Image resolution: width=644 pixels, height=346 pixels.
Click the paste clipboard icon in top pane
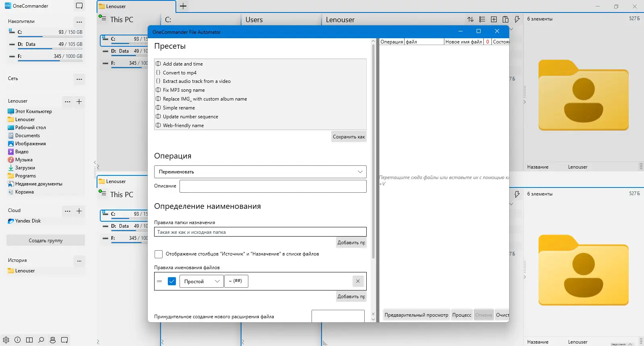pyautogui.click(x=506, y=19)
